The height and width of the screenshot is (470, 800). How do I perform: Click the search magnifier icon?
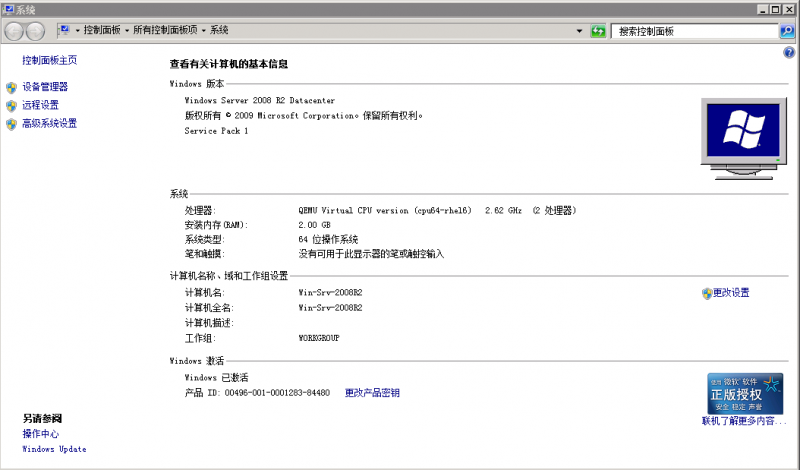pyautogui.click(x=787, y=31)
